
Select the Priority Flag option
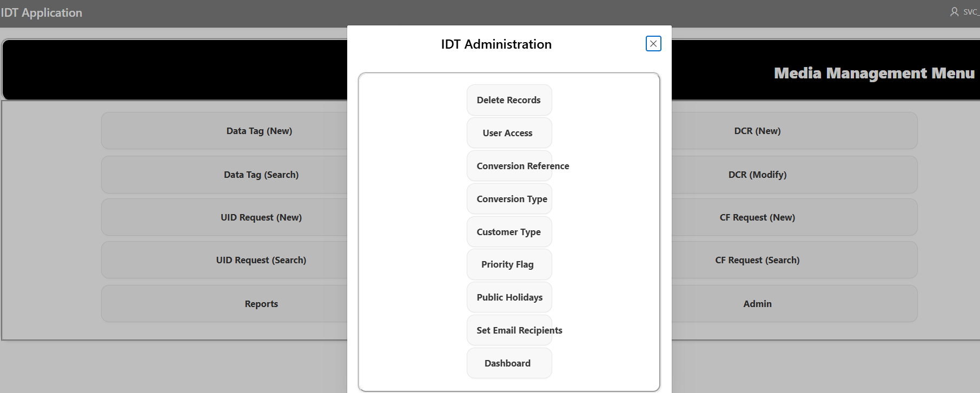pos(509,264)
